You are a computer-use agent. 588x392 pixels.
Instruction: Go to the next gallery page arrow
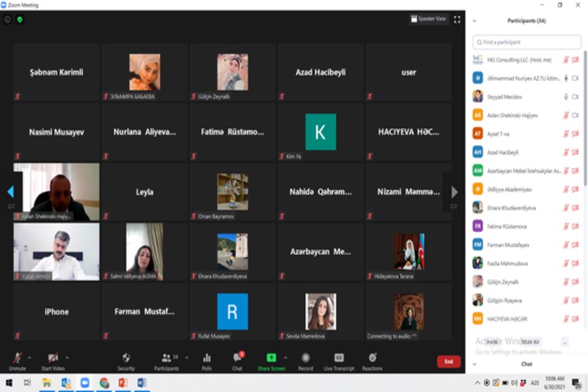pyautogui.click(x=454, y=192)
